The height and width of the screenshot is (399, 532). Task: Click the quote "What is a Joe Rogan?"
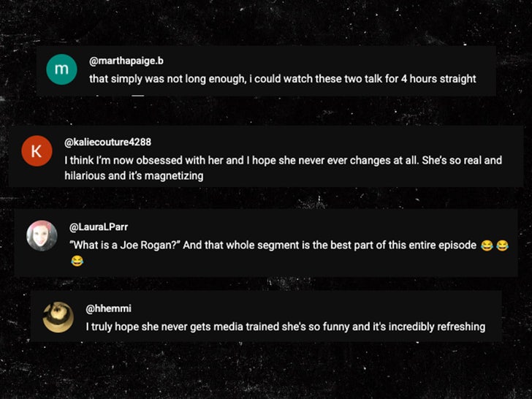tap(124, 245)
